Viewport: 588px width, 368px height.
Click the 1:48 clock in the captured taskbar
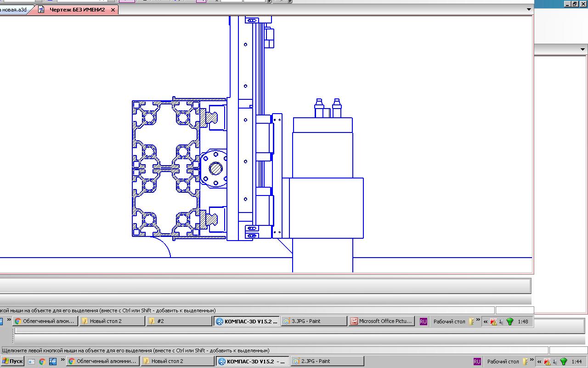tap(523, 322)
